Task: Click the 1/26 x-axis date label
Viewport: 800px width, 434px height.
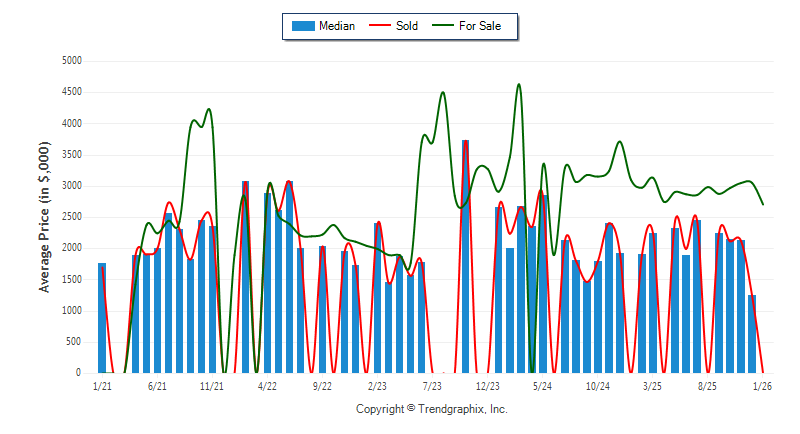Action: tap(762, 385)
